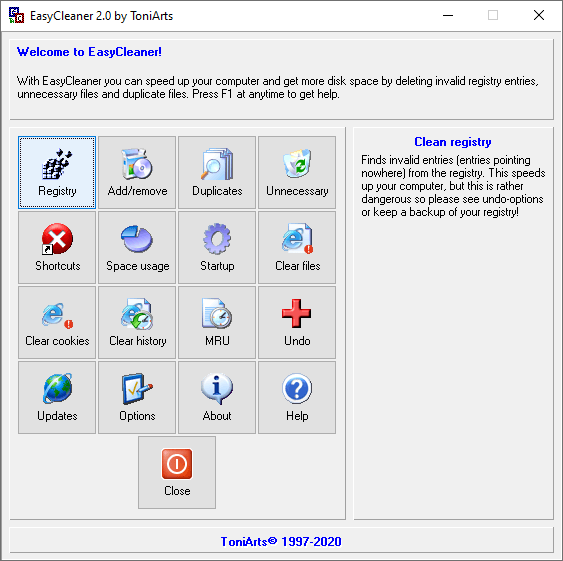Open the Options settings
The height and width of the screenshot is (561, 563).
coord(137,398)
